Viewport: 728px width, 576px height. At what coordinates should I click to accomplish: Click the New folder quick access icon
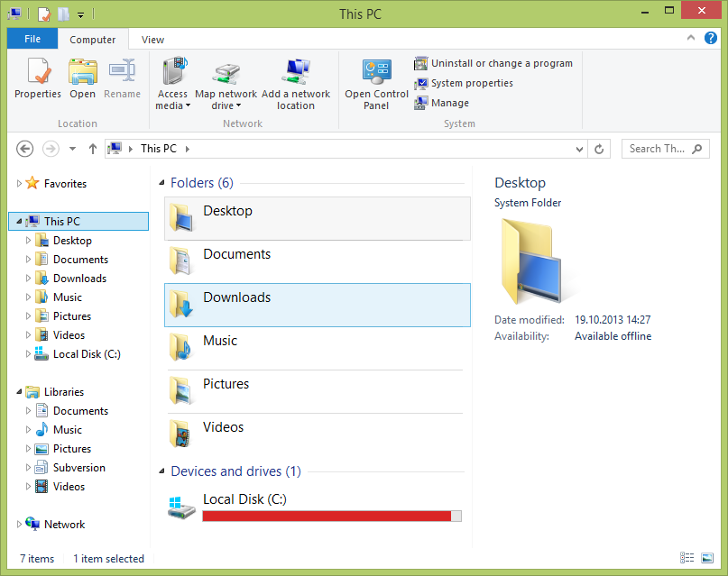pos(64,14)
